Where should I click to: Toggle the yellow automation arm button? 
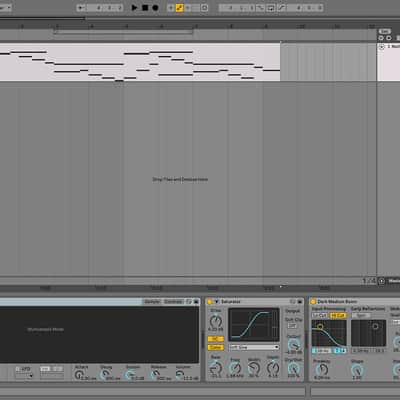(180, 7)
